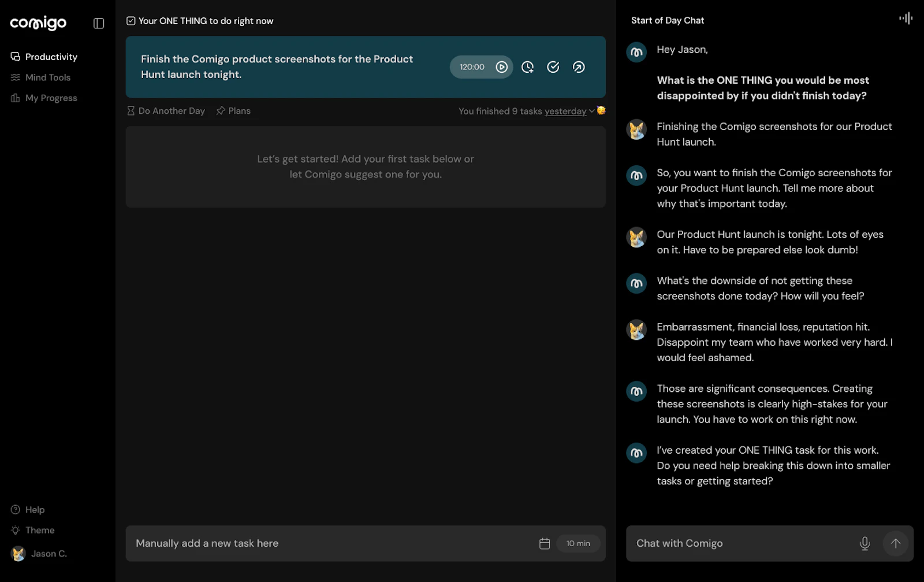Viewport: 924px width, 582px height.
Task: Open the Help page
Action: point(28,510)
